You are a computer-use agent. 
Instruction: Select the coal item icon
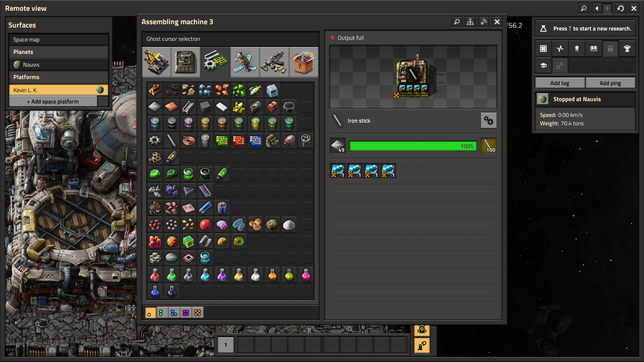[172, 90]
